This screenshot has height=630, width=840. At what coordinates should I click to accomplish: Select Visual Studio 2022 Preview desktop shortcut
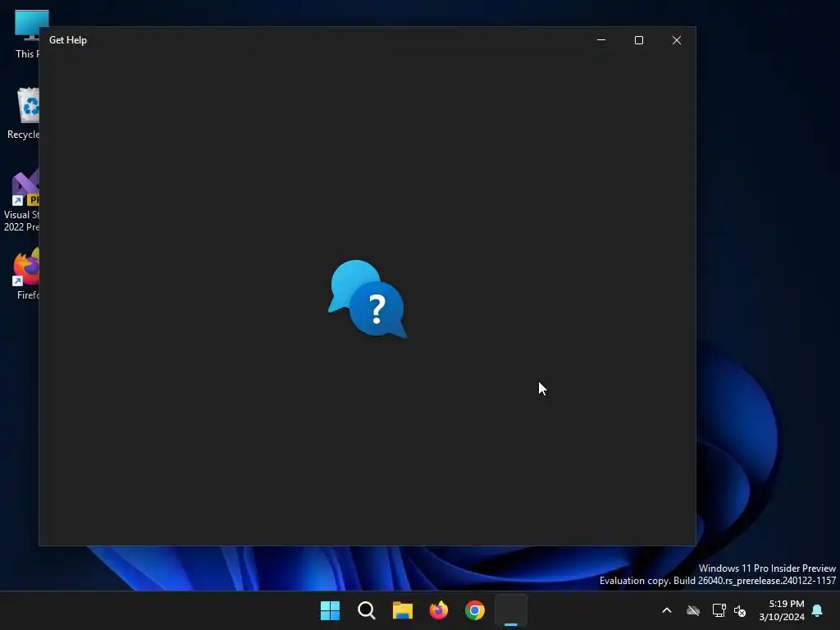[x=22, y=200]
